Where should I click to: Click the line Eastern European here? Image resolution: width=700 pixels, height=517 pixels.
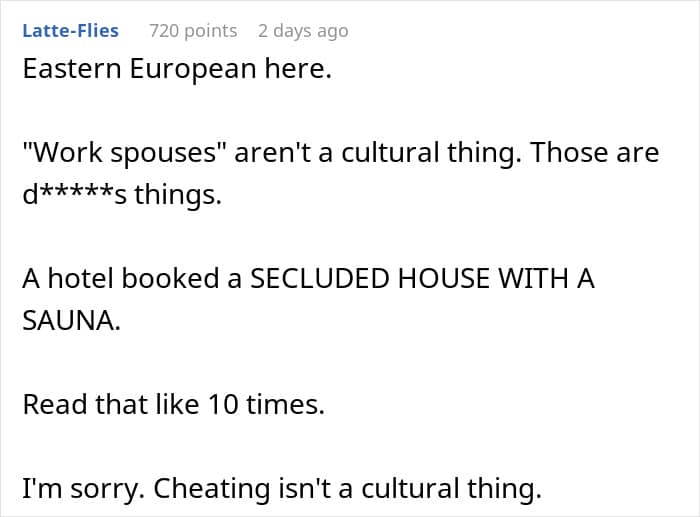(177, 69)
